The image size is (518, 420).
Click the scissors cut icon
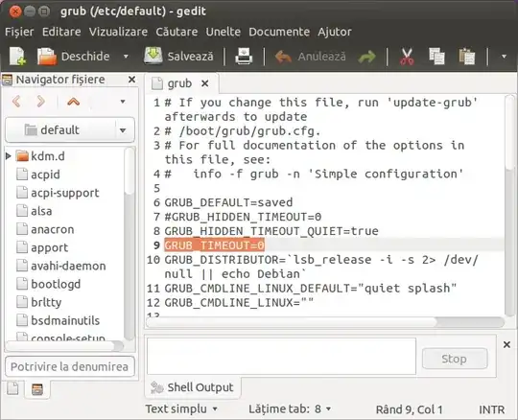point(407,57)
